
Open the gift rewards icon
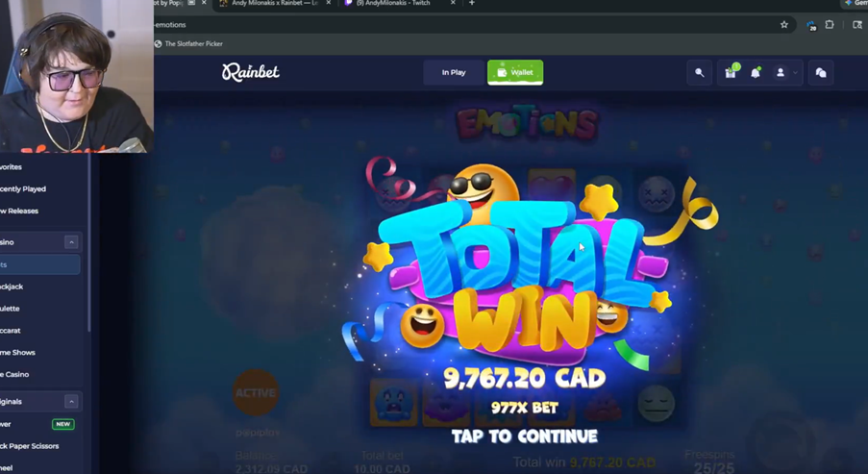731,72
